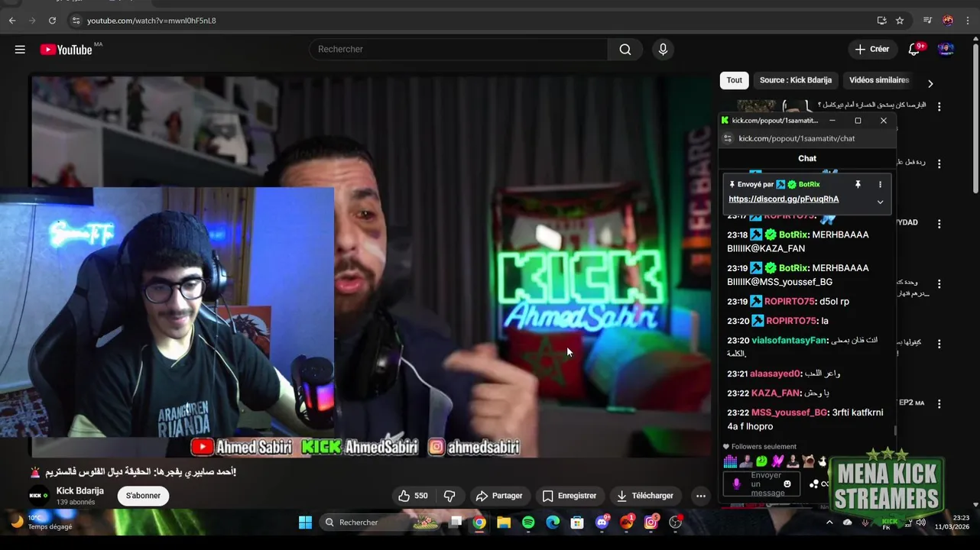
Task: Open File Explorer from the taskbar
Action: click(503, 522)
